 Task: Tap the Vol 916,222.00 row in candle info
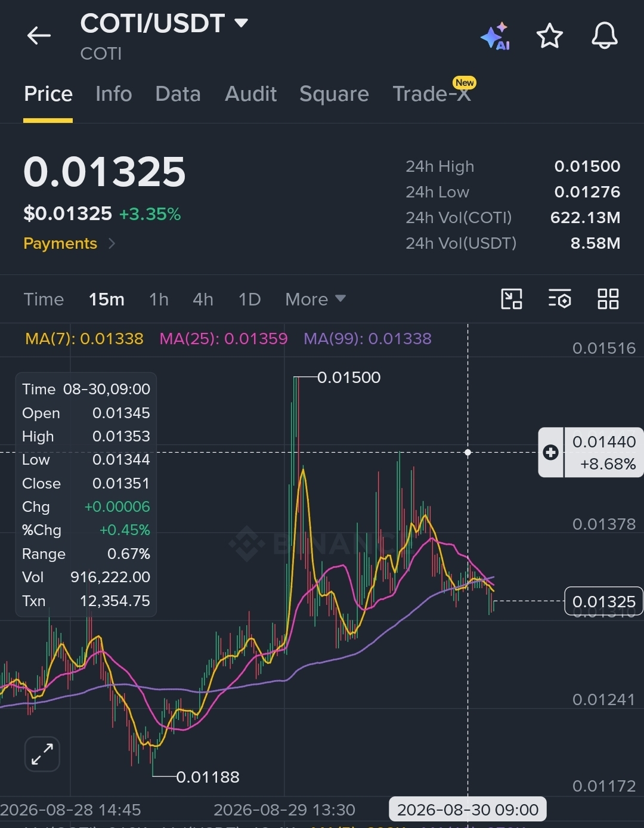click(86, 577)
